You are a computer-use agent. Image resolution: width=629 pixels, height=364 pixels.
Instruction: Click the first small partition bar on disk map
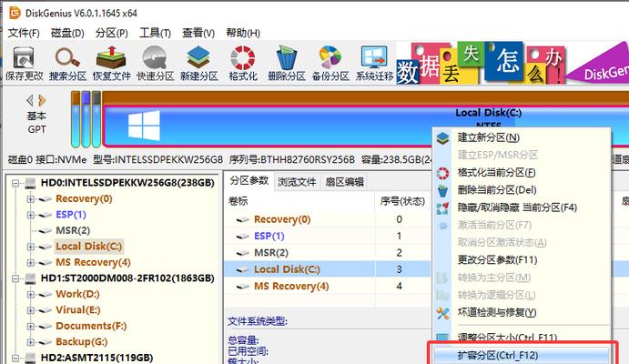point(76,119)
